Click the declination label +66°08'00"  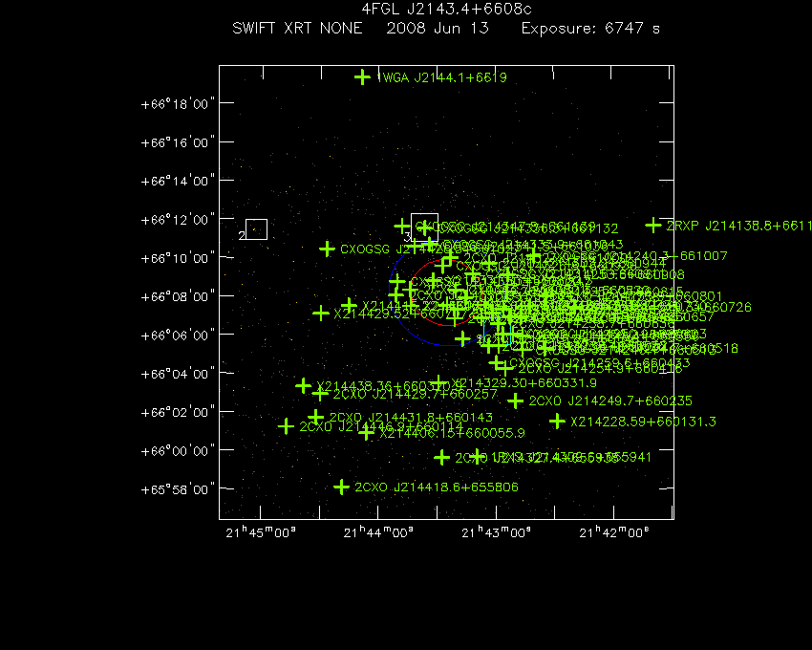point(178,296)
